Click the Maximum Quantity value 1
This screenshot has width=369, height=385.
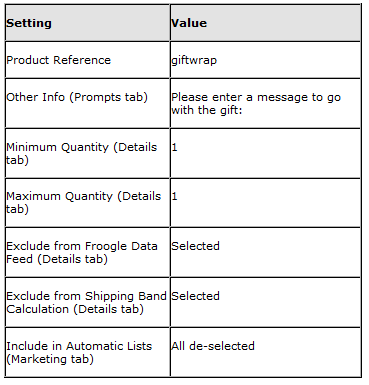[174, 196]
